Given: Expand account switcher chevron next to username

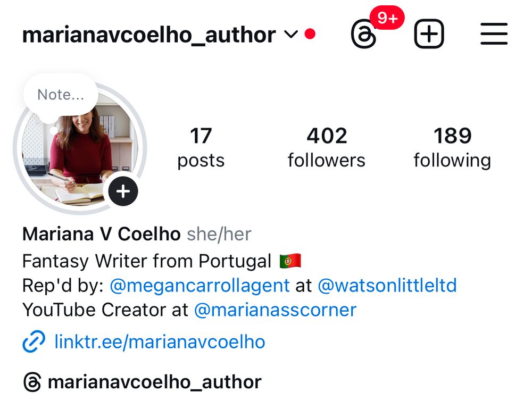Looking at the screenshot, I should pos(291,34).
